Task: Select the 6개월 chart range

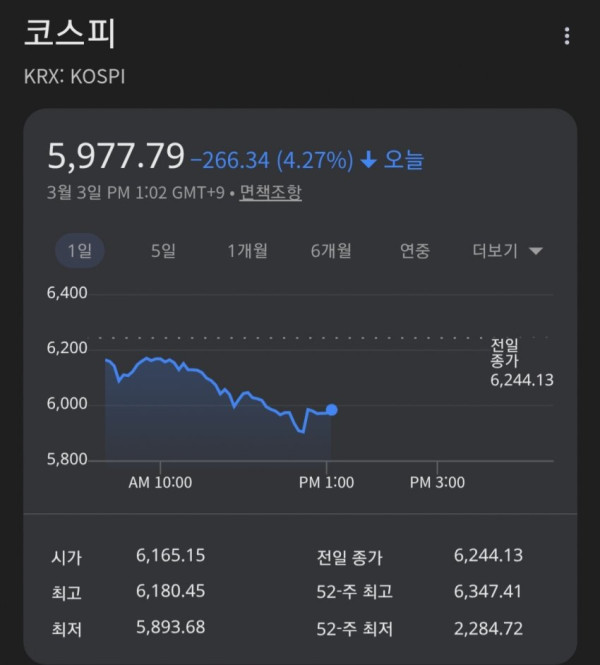Action: [x=331, y=251]
